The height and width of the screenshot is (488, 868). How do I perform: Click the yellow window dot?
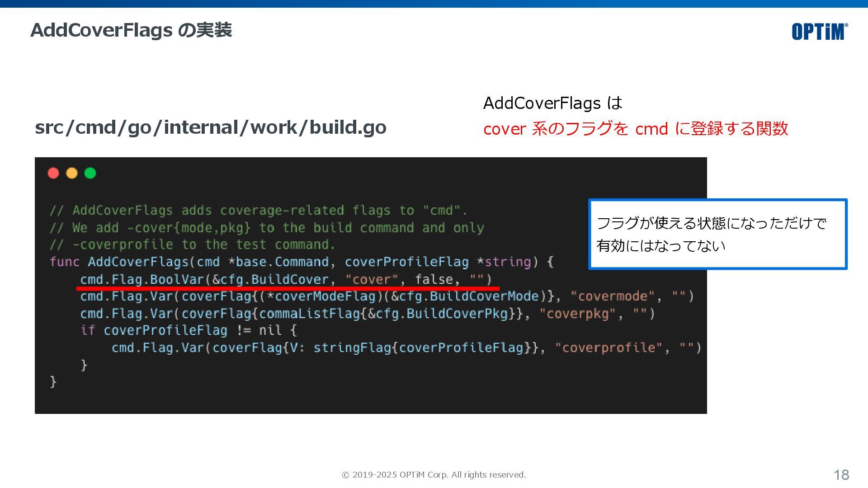point(72,173)
